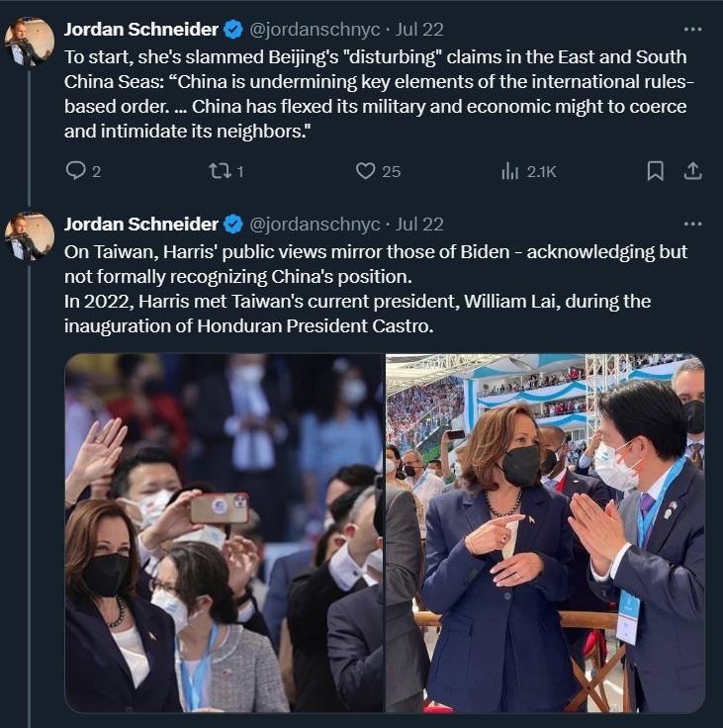723x728 pixels.
Task: Click the first tweet's text about Beijing
Action: coord(376,94)
